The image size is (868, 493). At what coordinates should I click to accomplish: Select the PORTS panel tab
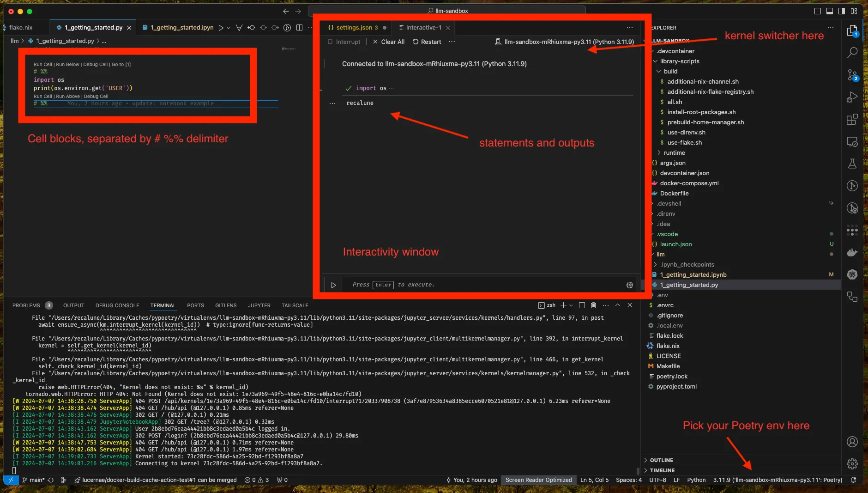[195, 305]
